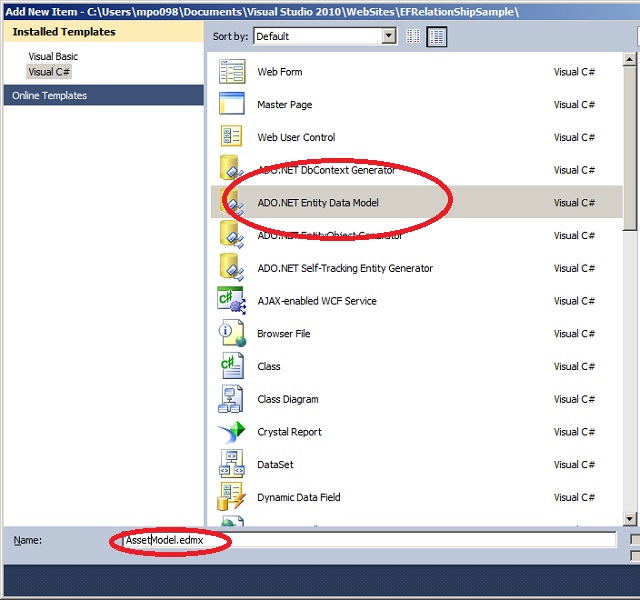The height and width of the screenshot is (600, 640).
Task: Select the AJAX-enabled WCF Service label
Action: coord(317,301)
